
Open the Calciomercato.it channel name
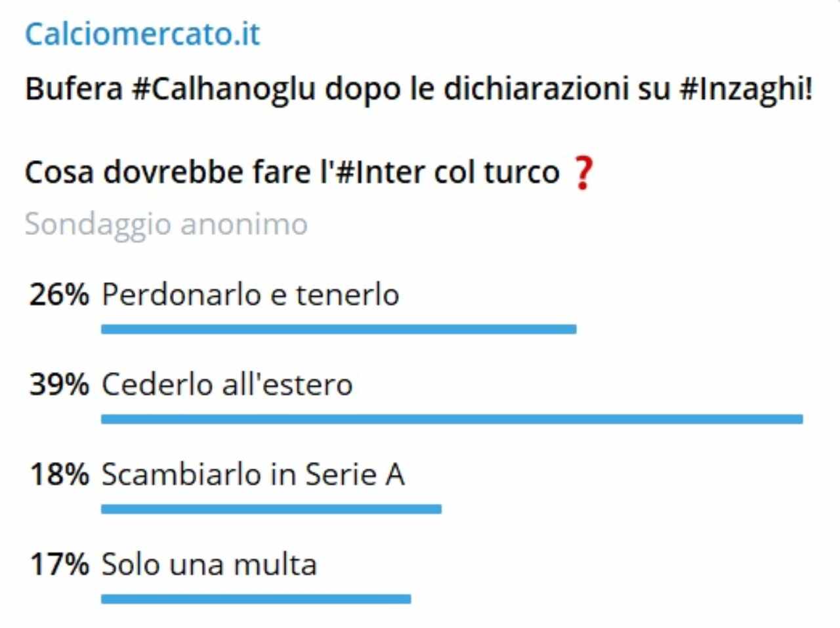coord(142,34)
